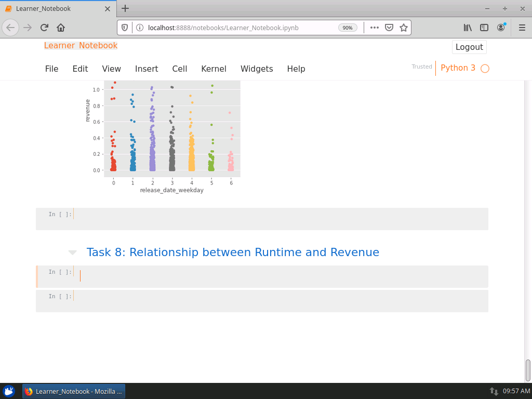Click the Trusted notebook indicator
The image size is (532, 399).
click(x=422, y=66)
